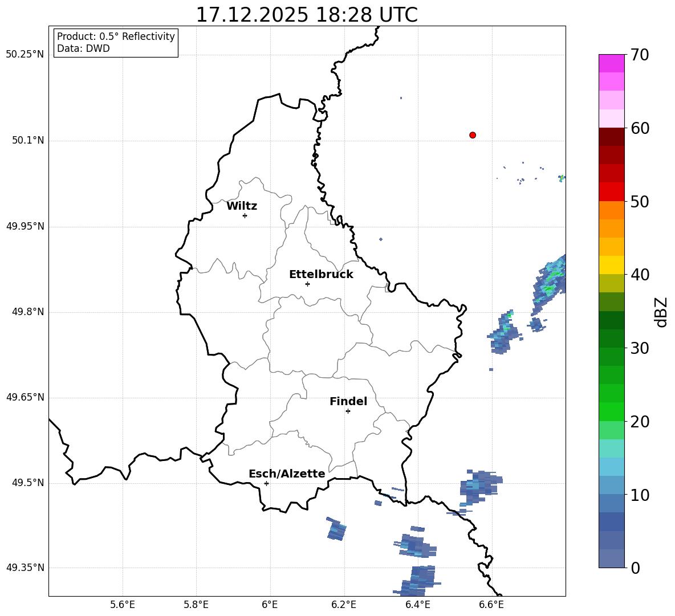Click the Findel city label
This screenshot has height=616, width=675.
348,401
